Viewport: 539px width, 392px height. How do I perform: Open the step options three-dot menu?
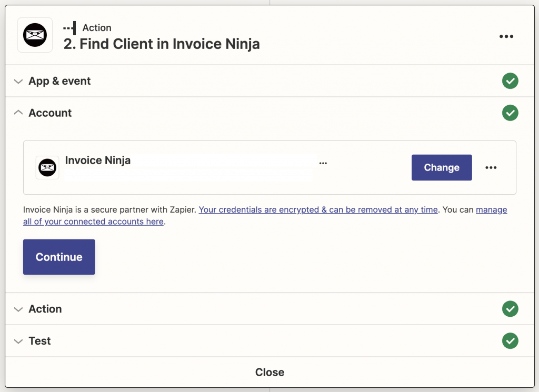506,36
